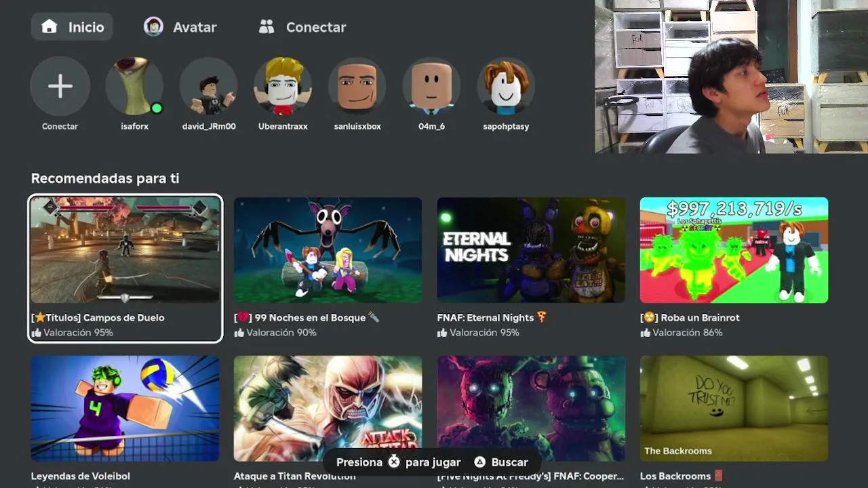
Task: Select FNAF Eternal Nights thumbnail
Action: 531,250
